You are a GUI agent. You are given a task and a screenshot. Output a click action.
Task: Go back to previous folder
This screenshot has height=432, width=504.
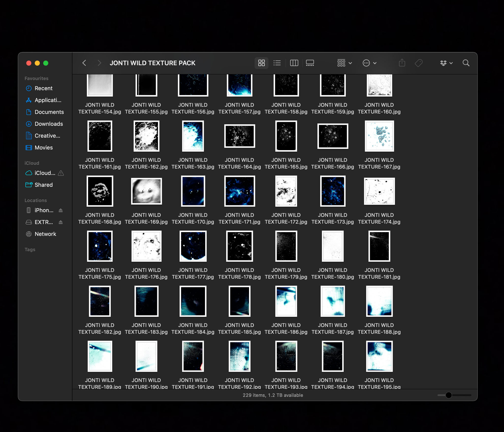[84, 63]
